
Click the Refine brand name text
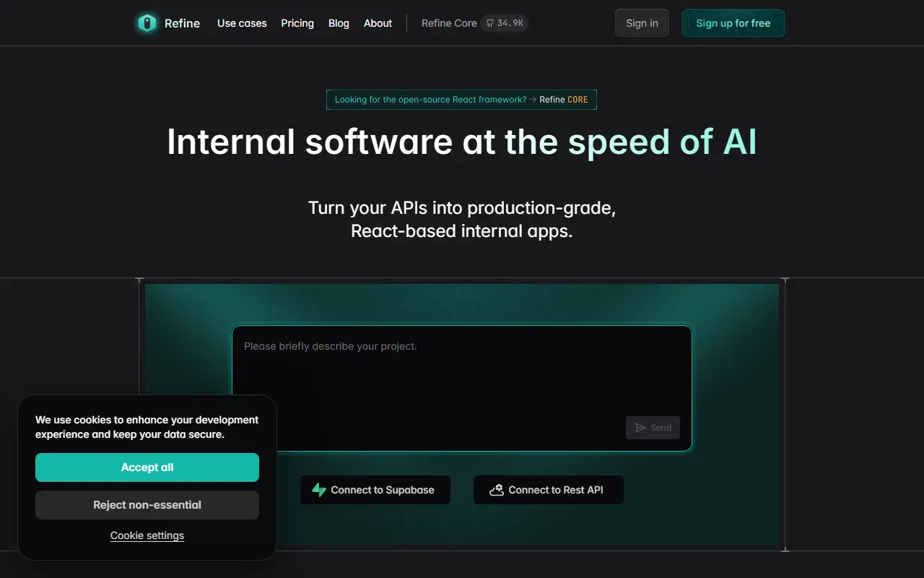(x=182, y=23)
